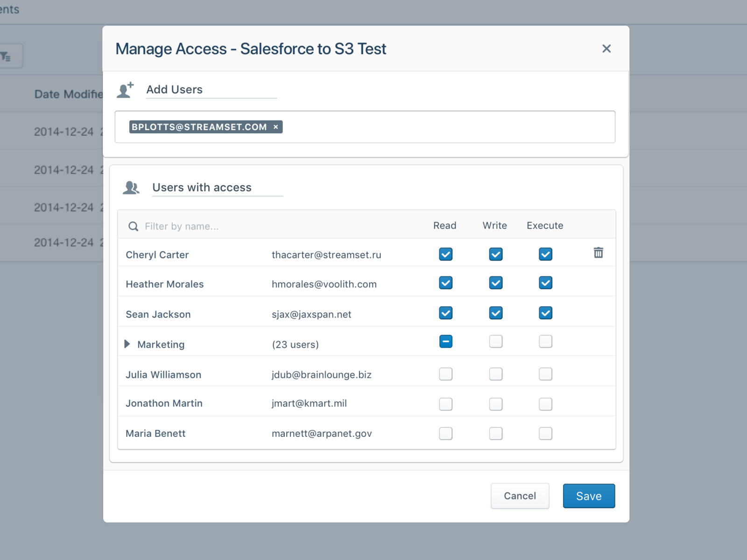Click the Add Users person-plus icon
Image resolution: width=747 pixels, height=560 pixels.
125,90
